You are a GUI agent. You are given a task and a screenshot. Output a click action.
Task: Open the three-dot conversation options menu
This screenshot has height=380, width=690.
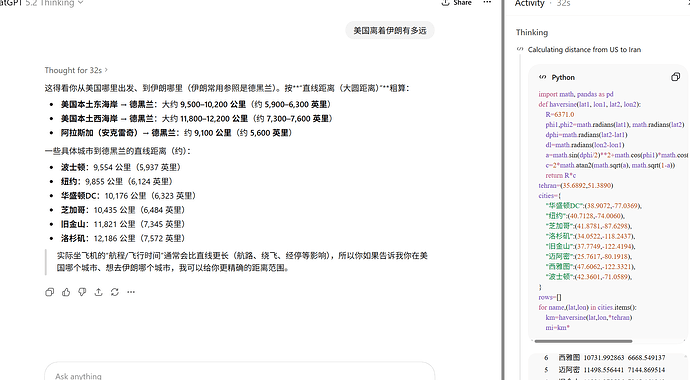tap(487, 3)
